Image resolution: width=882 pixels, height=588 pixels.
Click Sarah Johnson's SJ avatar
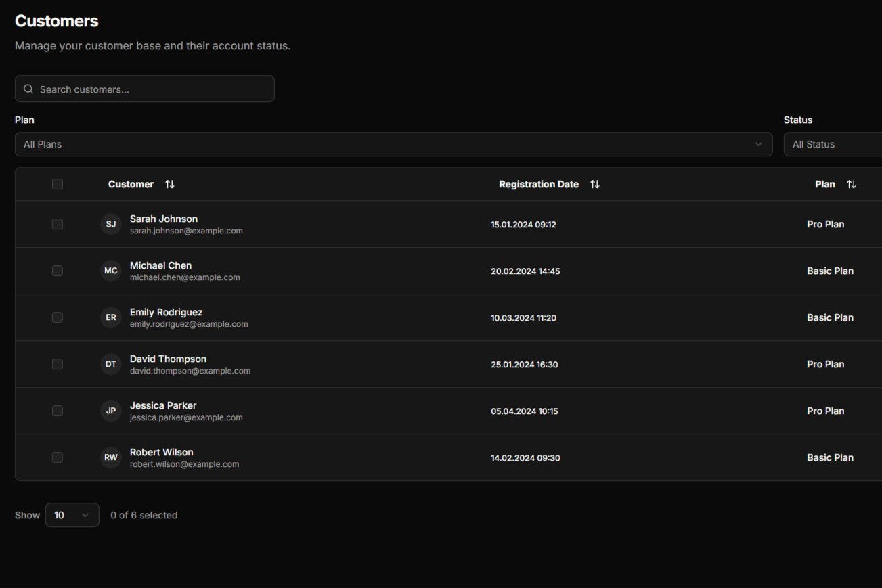(111, 224)
